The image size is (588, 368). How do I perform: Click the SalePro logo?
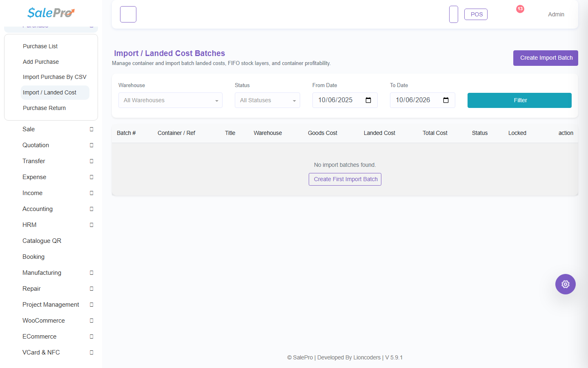[x=51, y=13]
